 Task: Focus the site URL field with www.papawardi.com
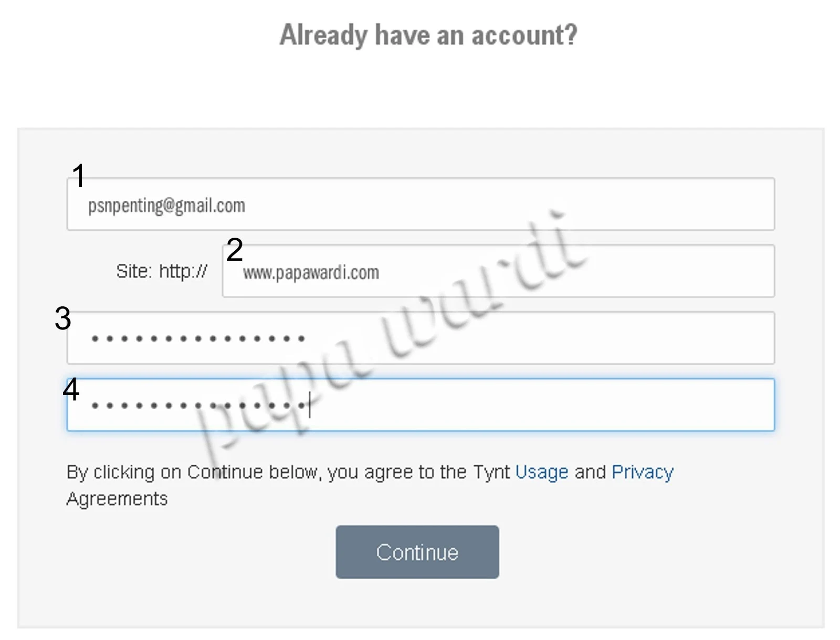498,271
